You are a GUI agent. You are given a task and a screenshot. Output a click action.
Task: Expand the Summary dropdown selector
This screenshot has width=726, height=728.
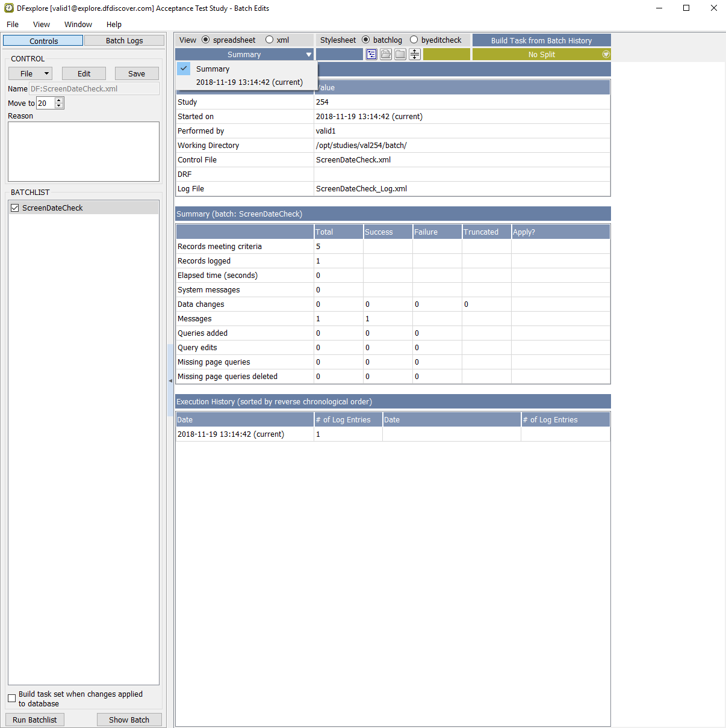coord(244,55)
